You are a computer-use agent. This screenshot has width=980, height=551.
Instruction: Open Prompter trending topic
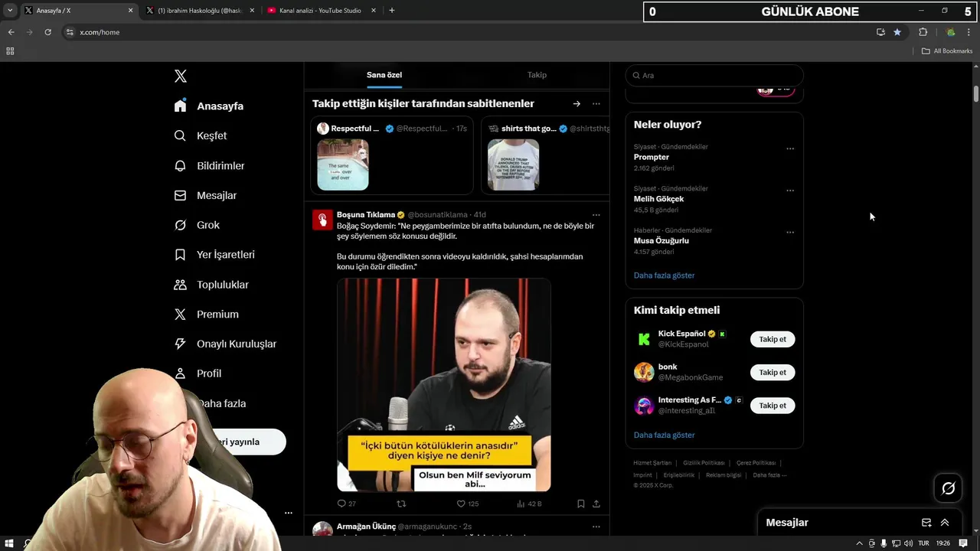pos(652,157)
